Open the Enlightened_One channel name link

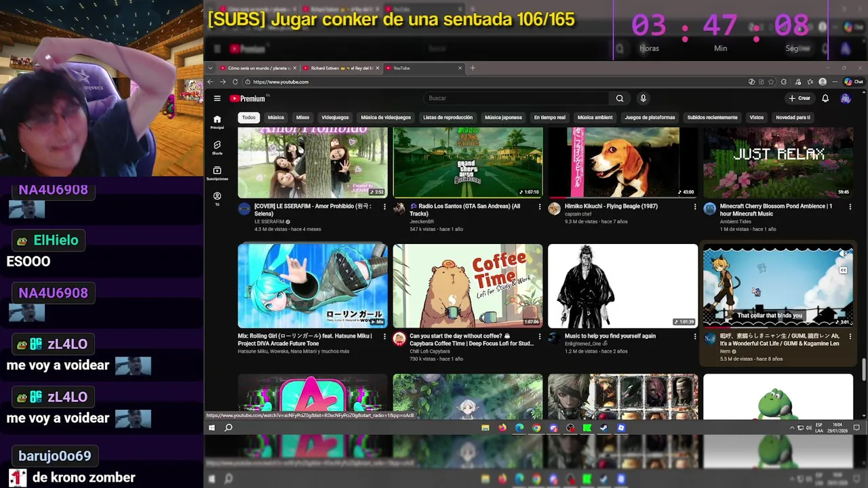(x=586, y=344)
